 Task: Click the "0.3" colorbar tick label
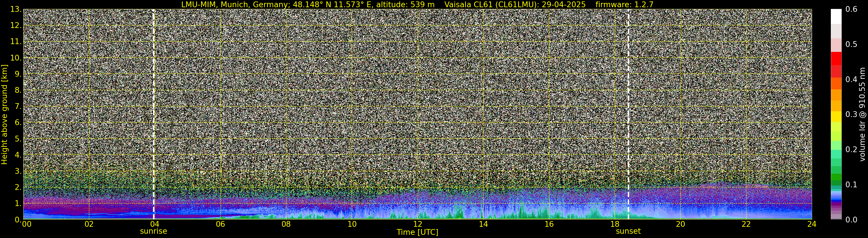851,115
